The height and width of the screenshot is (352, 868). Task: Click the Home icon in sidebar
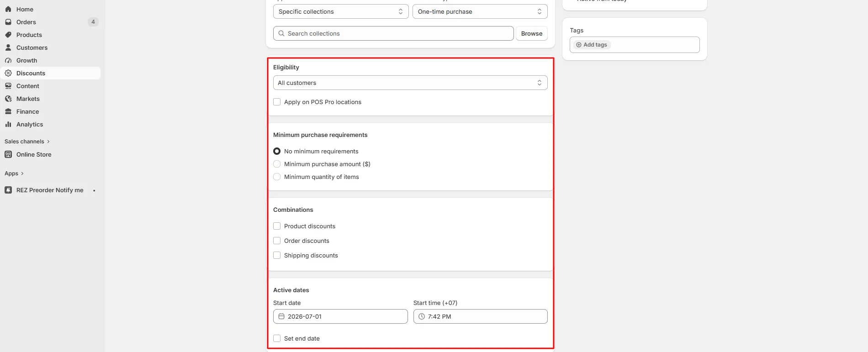[x=8, y=9]
